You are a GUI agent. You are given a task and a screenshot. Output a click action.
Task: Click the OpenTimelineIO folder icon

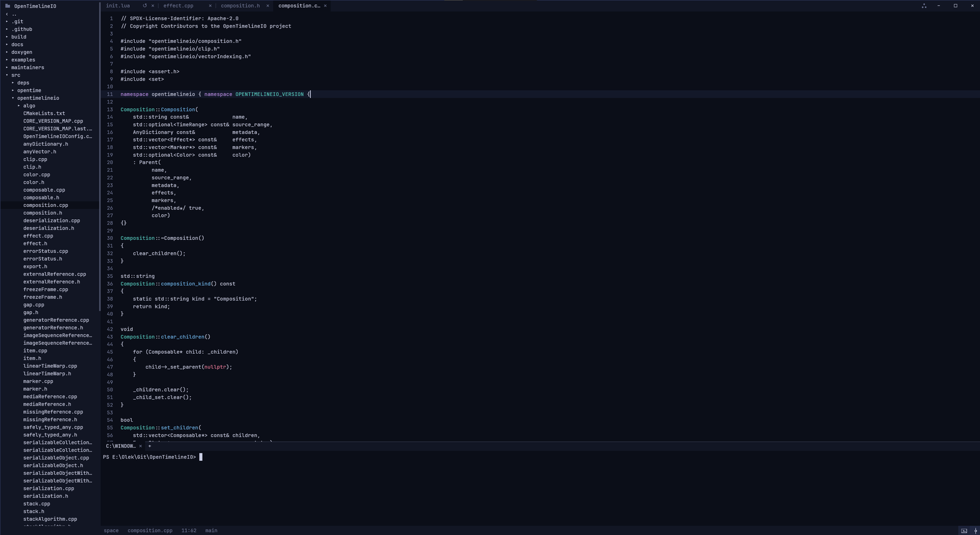(8, 6)
